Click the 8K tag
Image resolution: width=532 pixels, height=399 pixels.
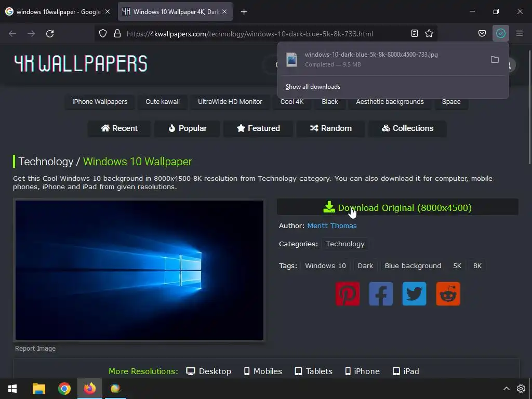pos(477,265)
